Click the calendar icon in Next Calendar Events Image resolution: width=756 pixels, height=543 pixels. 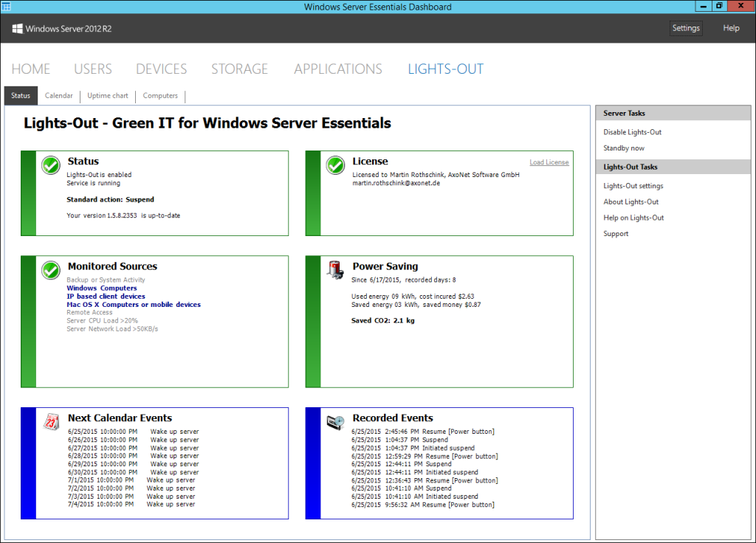click(x=52, y=419)
